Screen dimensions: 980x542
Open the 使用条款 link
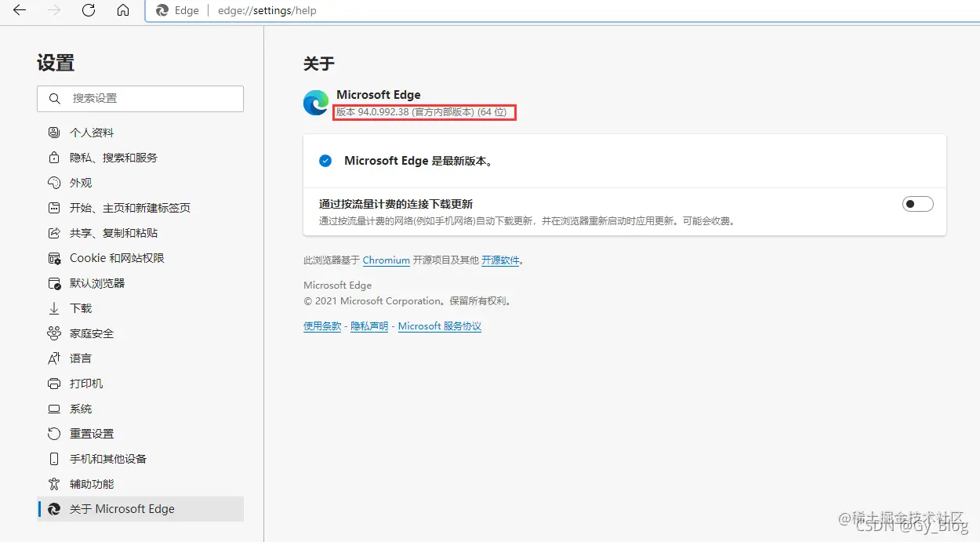pyautogui.click(x=322, y=326)
